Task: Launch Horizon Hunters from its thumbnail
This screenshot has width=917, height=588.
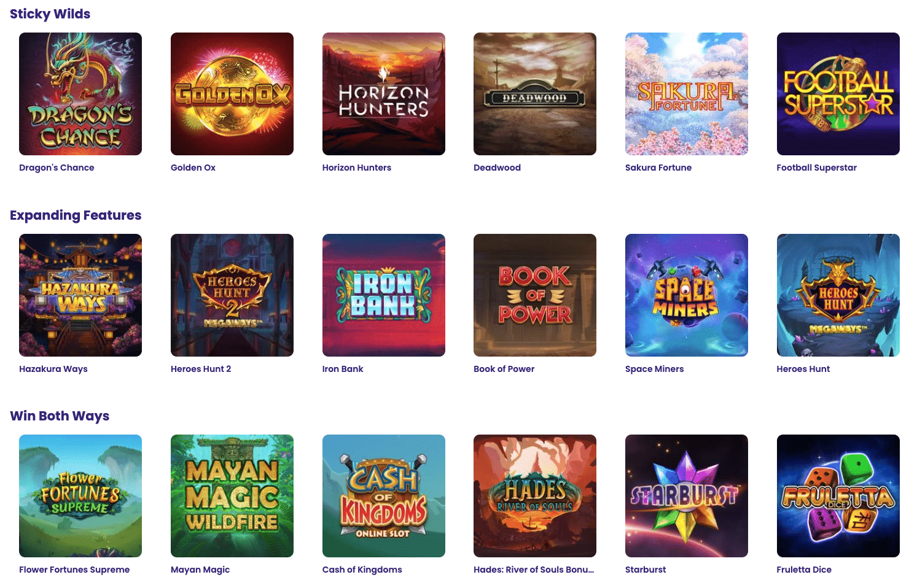Action: click(384, 94)
